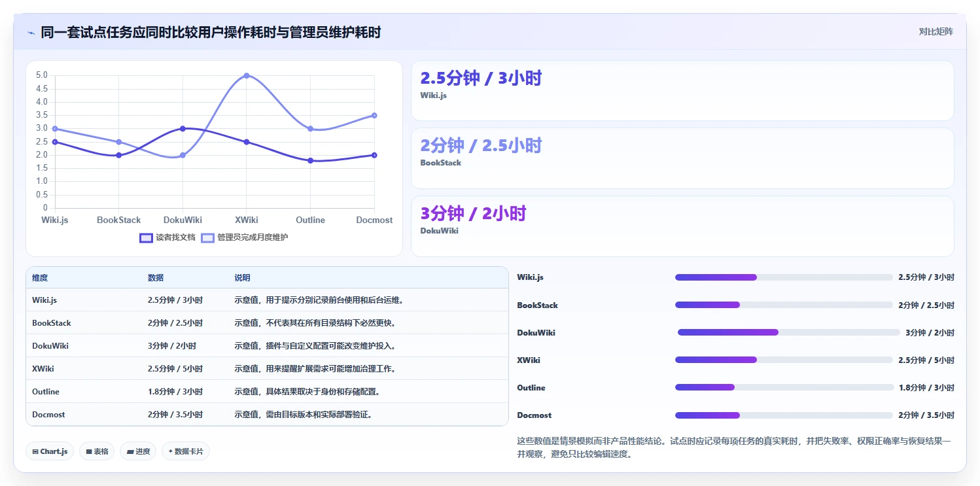Viewport: 980px width, 486px height.
Task: Toggle the 读者找文档 legend series
Action: [x=167, y=237]
